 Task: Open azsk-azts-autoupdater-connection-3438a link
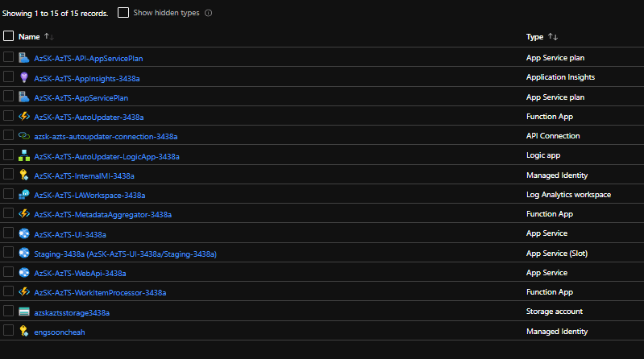pos(106,136)
